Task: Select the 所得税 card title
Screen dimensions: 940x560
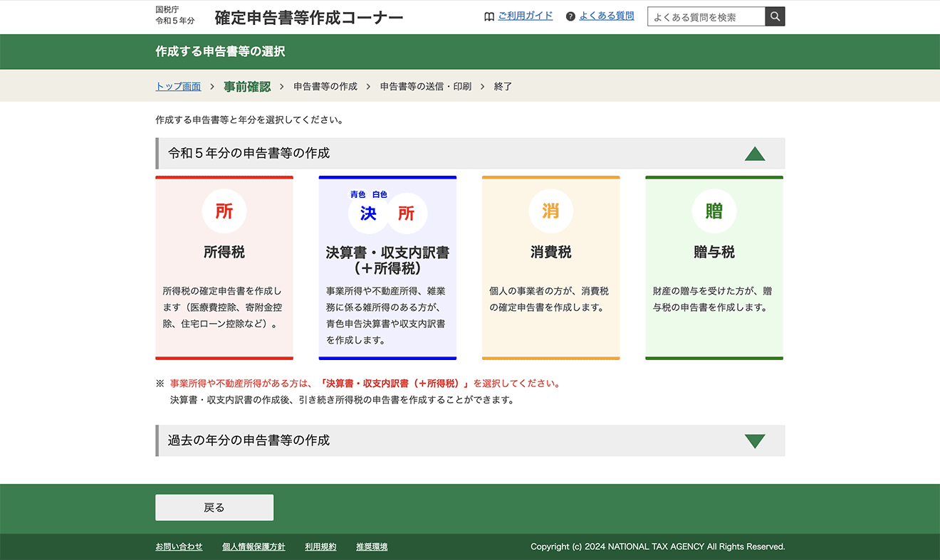Action: pos(224,252)
